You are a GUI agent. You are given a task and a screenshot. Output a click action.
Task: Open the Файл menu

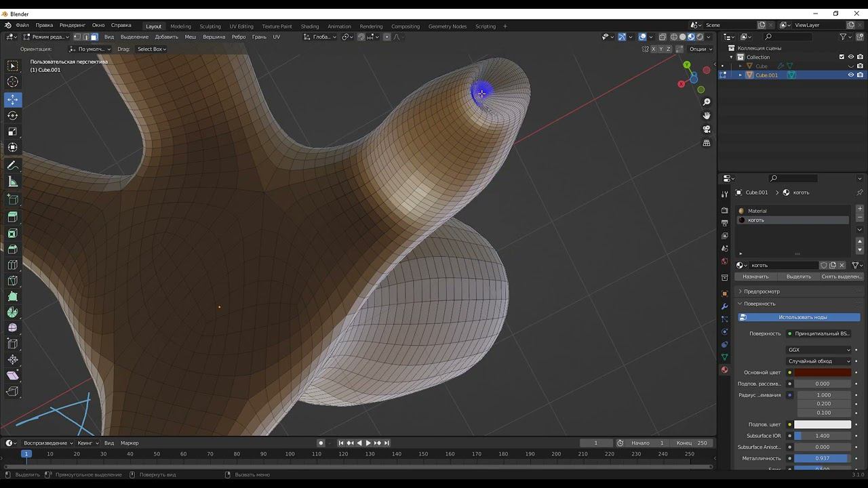pos(22,26)
